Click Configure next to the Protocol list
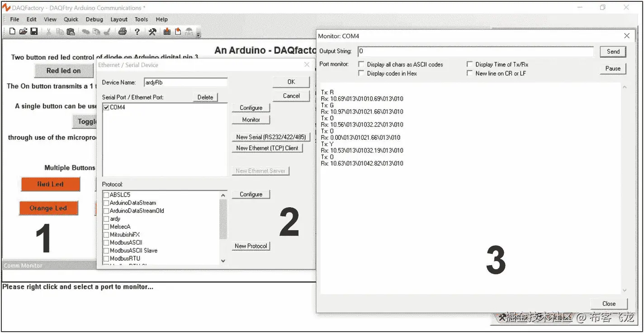The width and height of the screenshot is (644, 333). [251, 195]
